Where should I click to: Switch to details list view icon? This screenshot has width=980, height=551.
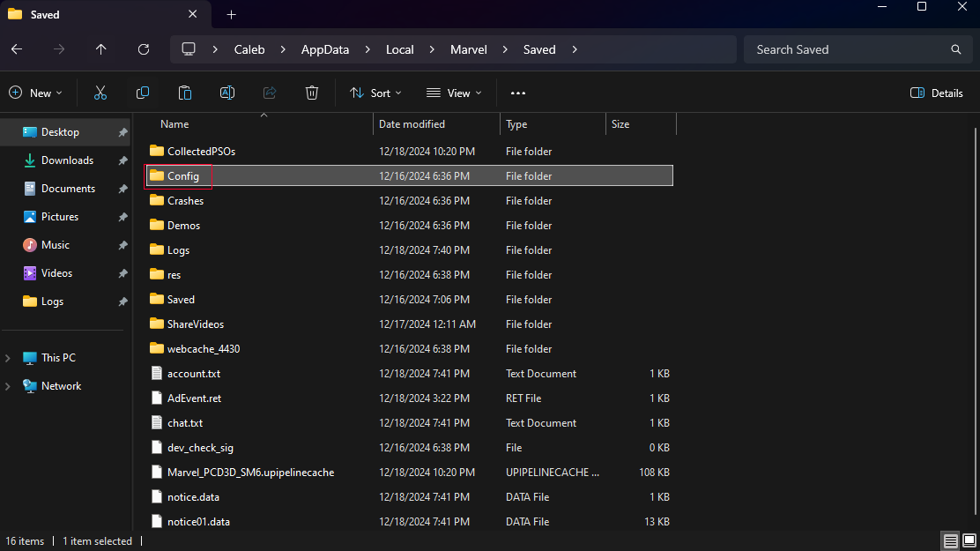pos(951,541)
